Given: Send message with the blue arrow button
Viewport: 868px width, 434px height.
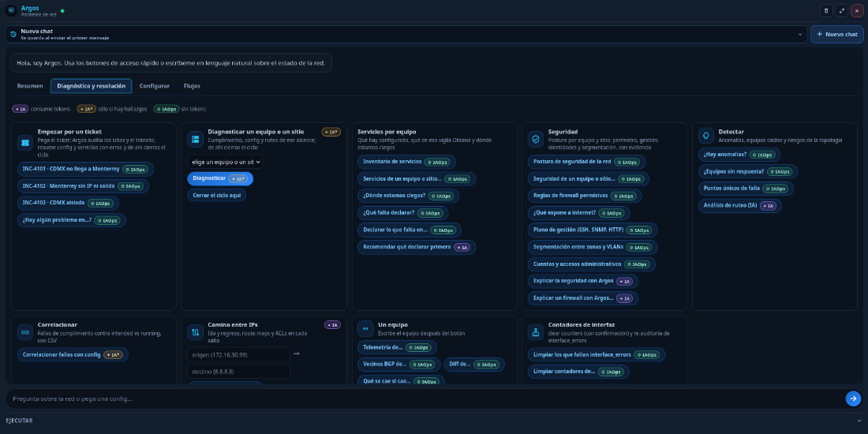Looking at the screenshot, I should click(x=853, y=398).
